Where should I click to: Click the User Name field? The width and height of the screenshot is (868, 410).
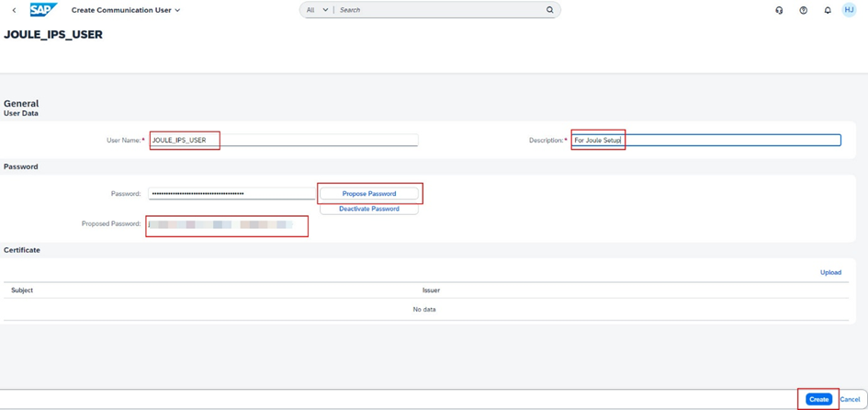click(283, 141)
